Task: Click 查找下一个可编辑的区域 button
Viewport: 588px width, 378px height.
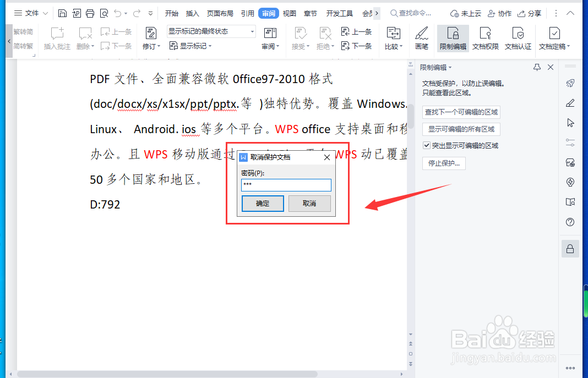Action: 461,112
